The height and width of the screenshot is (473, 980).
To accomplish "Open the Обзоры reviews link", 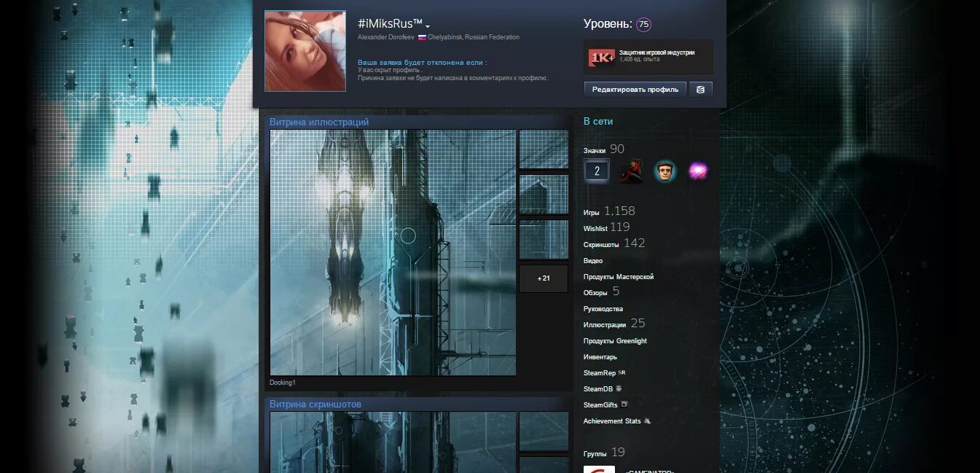I will [x=595, y=292].
